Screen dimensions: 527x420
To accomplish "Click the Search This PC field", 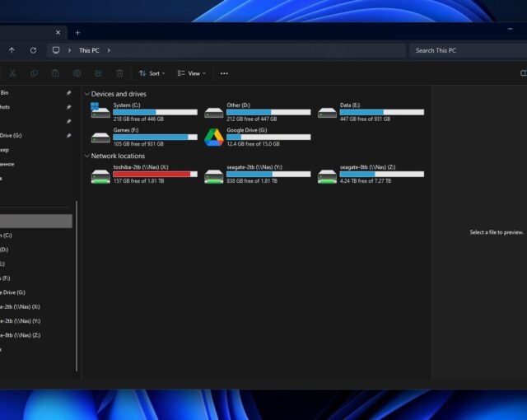I will pyautogui.click(x=468, y=50).
